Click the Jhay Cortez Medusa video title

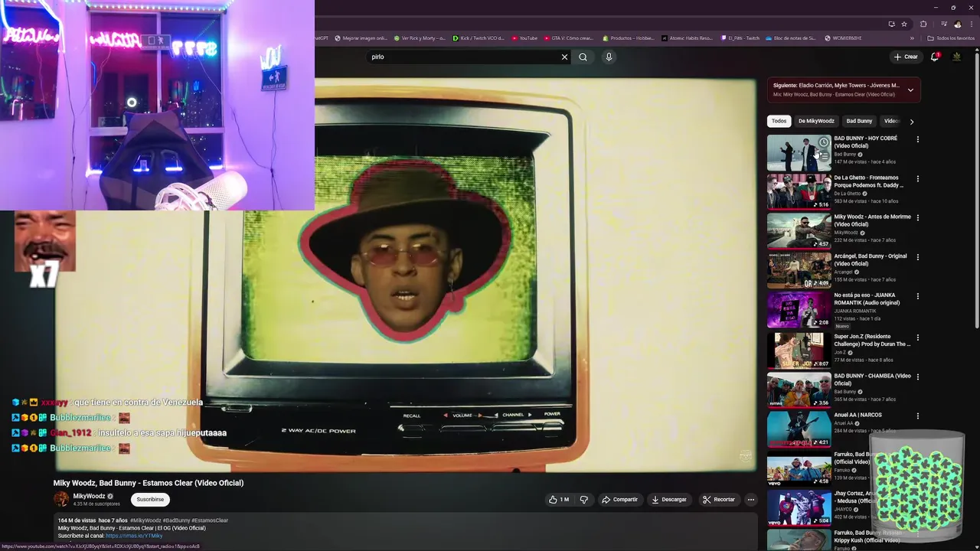856,497
